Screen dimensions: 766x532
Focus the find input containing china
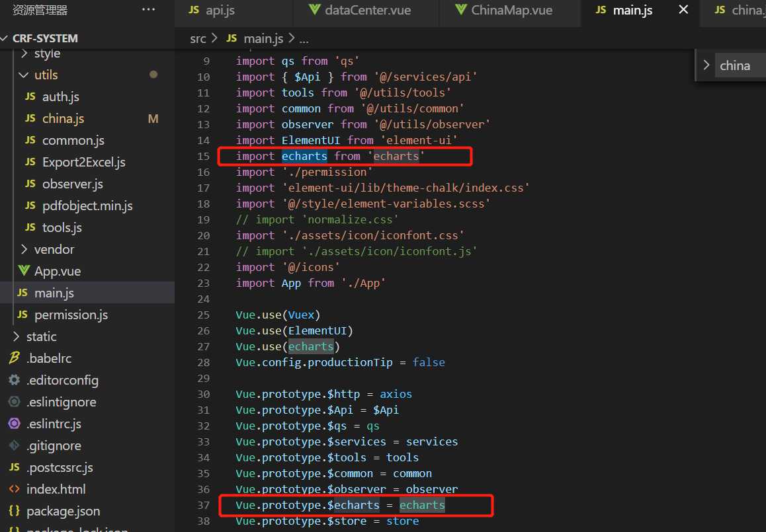click(741, 65)
